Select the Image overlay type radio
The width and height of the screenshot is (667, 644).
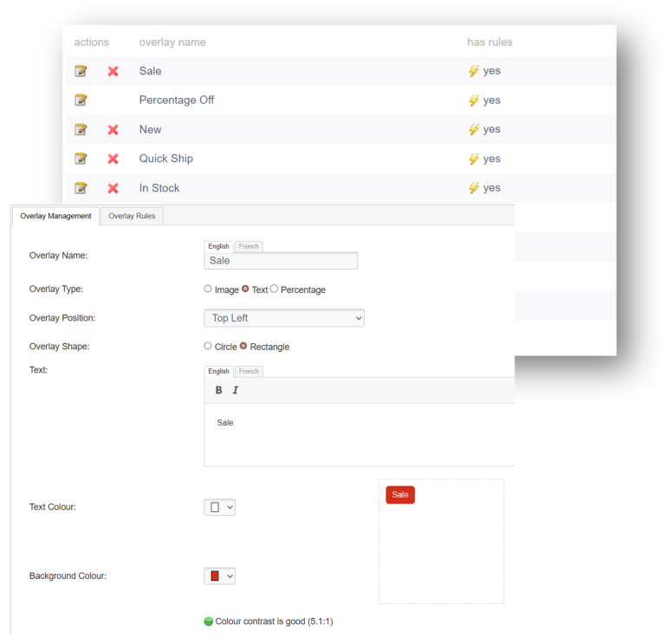point(208,289)
